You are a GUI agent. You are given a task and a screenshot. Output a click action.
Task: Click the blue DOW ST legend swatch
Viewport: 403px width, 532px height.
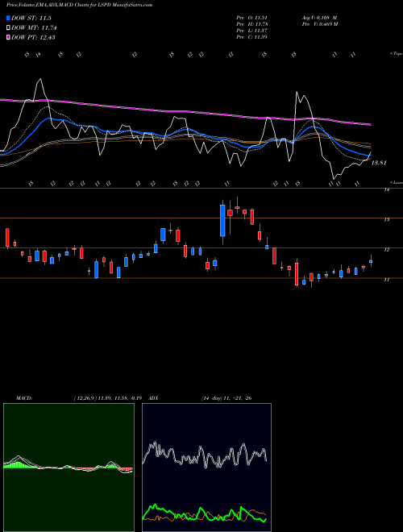[x=8, y=18]
